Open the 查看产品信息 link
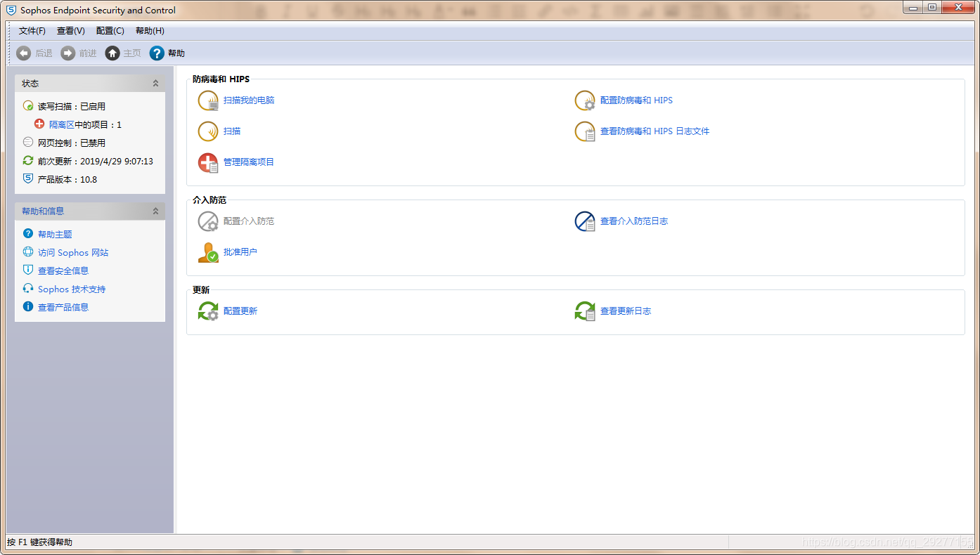 point(63,308)
